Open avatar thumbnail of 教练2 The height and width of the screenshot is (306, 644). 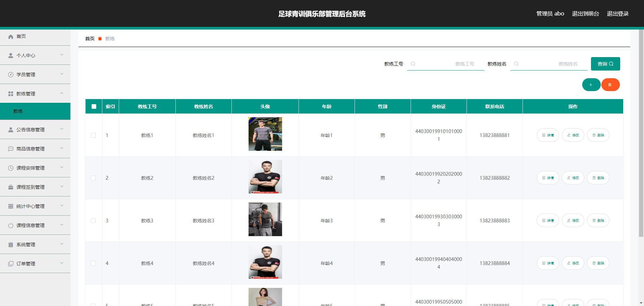point(265,177)
